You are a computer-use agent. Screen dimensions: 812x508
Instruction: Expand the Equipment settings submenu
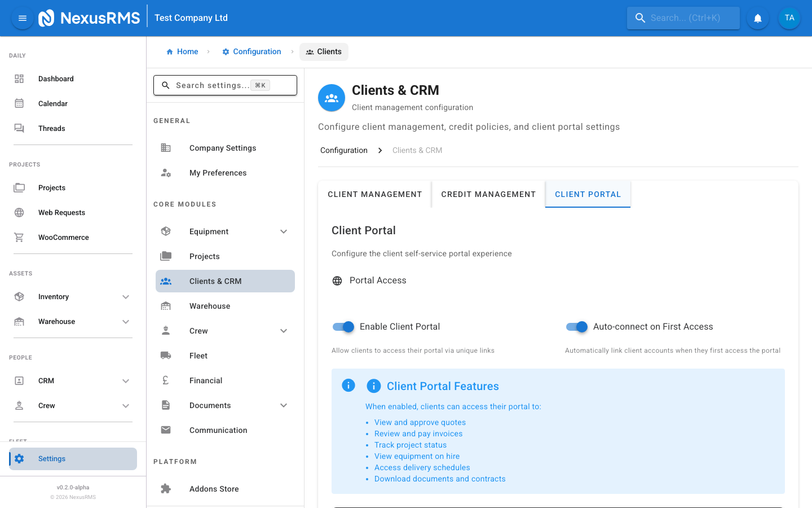click(x=284, y=231)
